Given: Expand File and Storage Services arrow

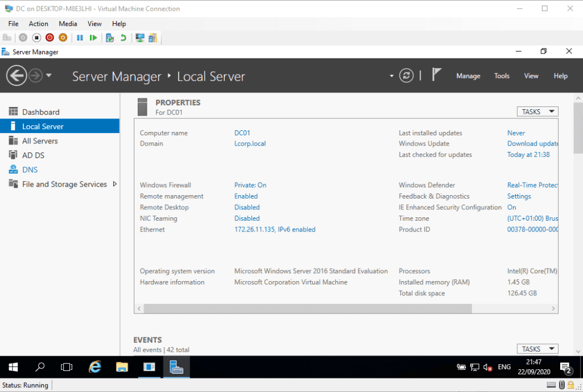Looking at the screenshot, I should (x=115, y=184).
